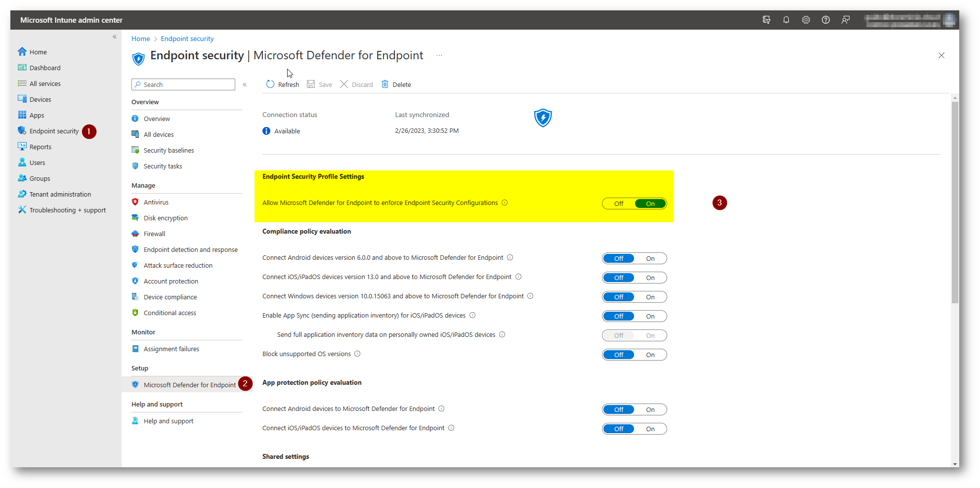Viewport: 980px width, 488px height.
Task: Click info icon beside Endpoint Security Configurations setting
Action: (x=505, y=203)
